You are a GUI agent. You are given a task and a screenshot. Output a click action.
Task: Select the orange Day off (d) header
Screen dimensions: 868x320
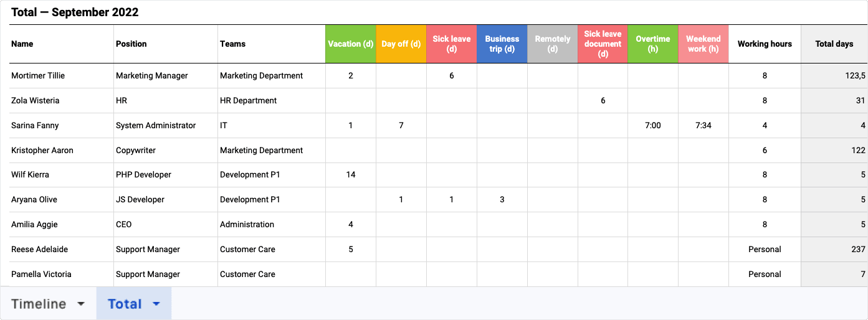pos(401,44)
